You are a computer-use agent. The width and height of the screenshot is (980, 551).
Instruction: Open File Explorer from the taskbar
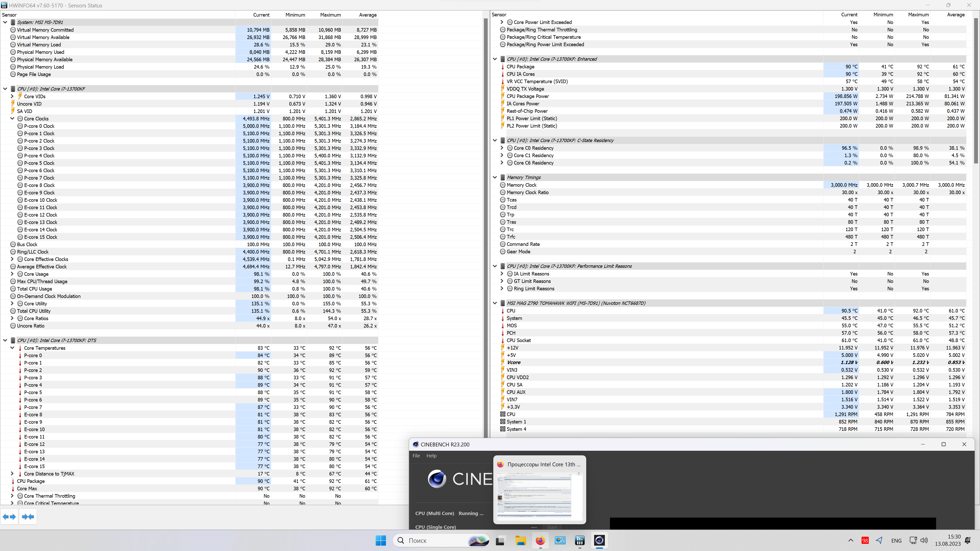click(520, 540)
